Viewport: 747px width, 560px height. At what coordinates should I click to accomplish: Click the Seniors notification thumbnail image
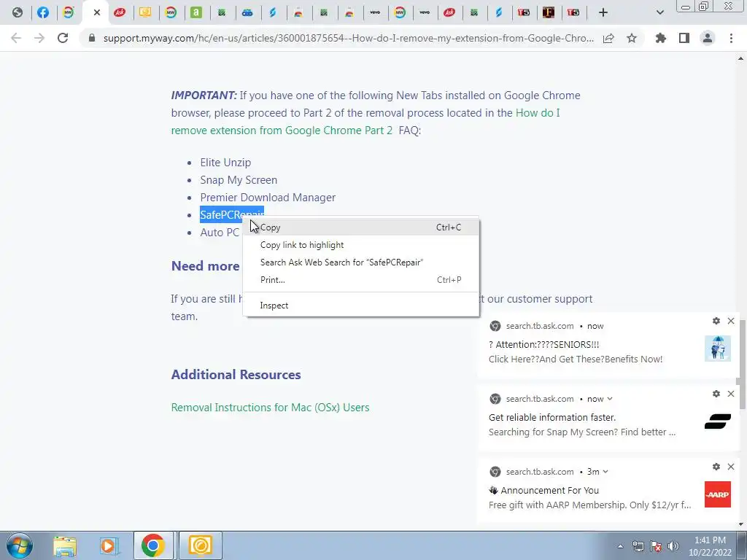coord(718,349)
